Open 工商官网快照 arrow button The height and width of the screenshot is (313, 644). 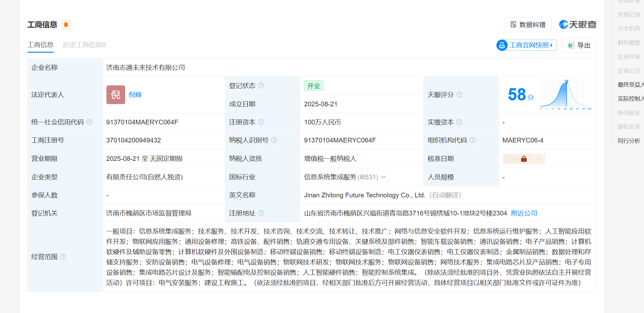(526, 45)
